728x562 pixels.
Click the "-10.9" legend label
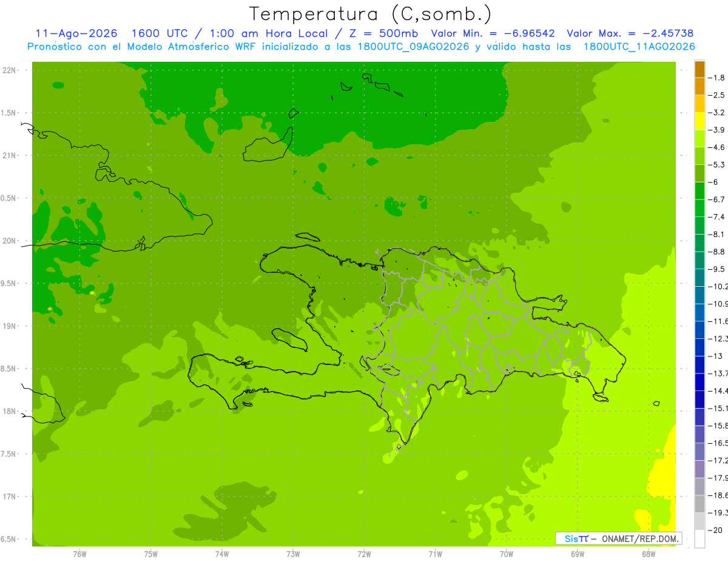(x=718, y=304)
